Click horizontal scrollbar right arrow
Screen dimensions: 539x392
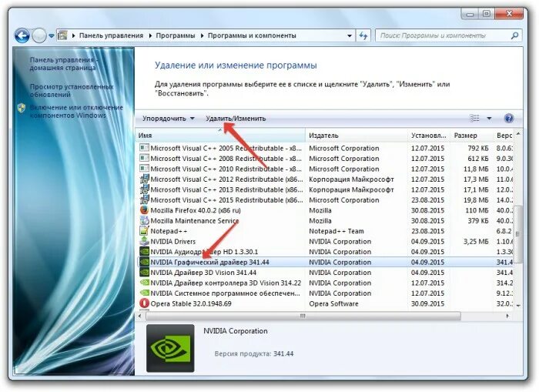tap(507, 316)
